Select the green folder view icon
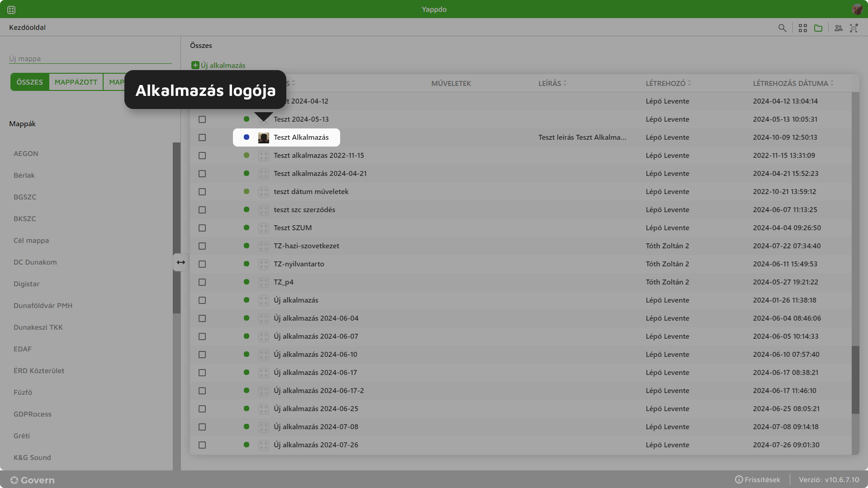868x488 pixels. [818, 28]
